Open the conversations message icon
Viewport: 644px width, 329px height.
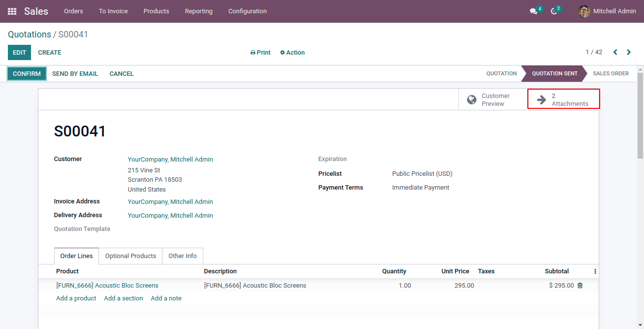tap(533, 11)
